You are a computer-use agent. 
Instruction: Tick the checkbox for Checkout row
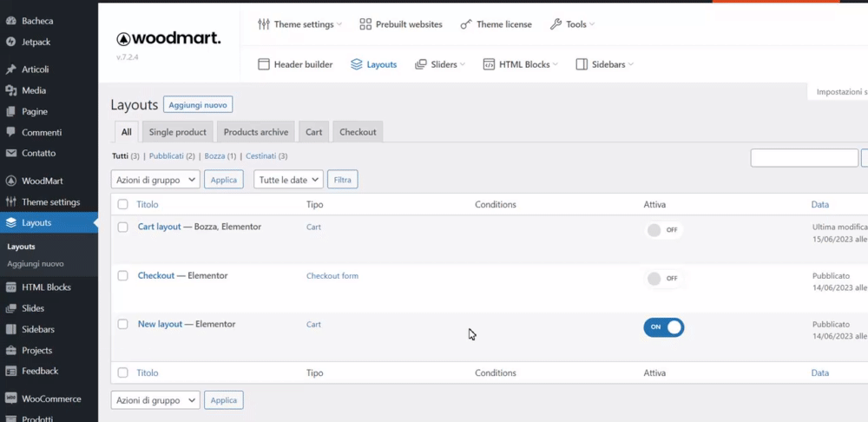(123, 276)
